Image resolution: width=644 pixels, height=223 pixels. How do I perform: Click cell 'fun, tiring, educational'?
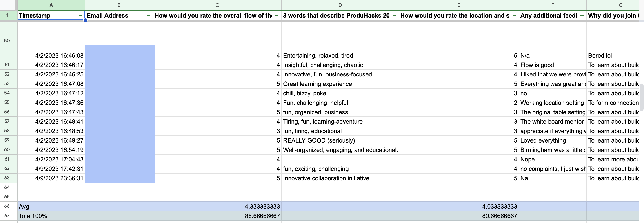(x=340, y=131)
